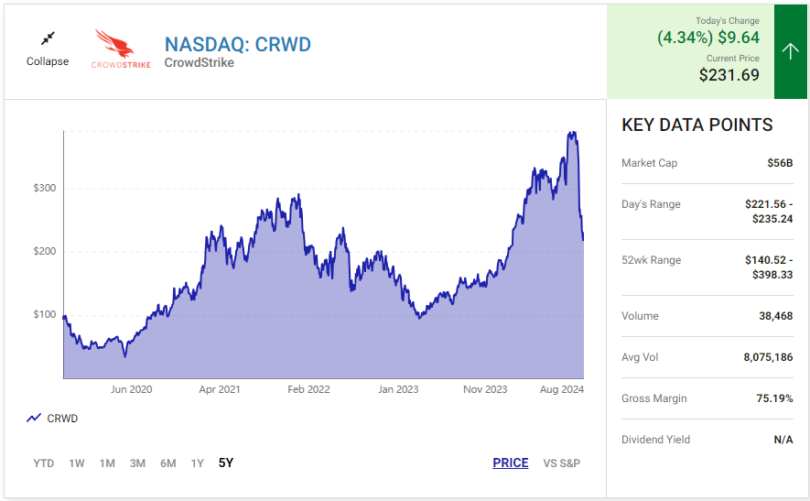This screenshot has width=810, height=501.
Task: Switch chart to PRICE view
Action: (x=510, y=463)
